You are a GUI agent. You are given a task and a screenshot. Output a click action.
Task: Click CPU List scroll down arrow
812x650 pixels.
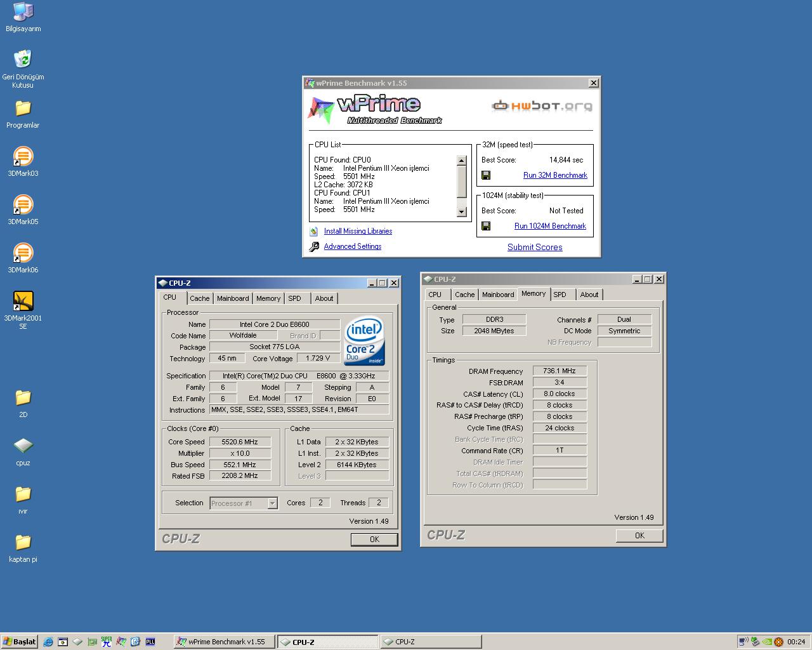point(461,212)
